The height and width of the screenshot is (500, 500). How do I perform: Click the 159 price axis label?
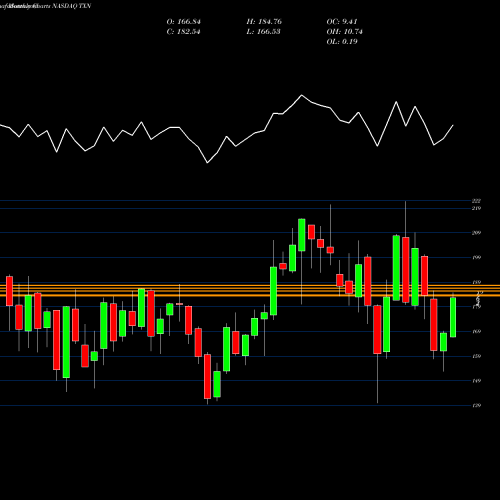(476, 356)
